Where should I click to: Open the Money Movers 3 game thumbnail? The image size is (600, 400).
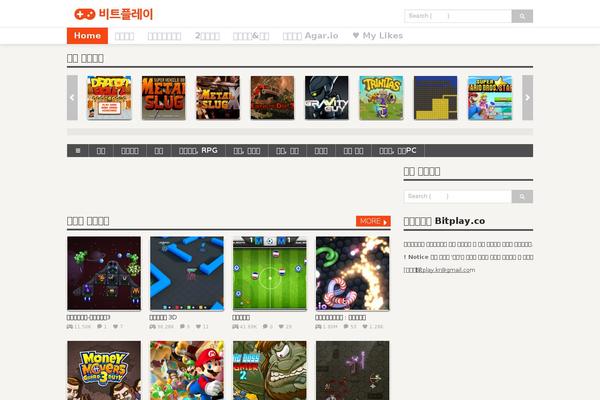[x=104, y=371]
